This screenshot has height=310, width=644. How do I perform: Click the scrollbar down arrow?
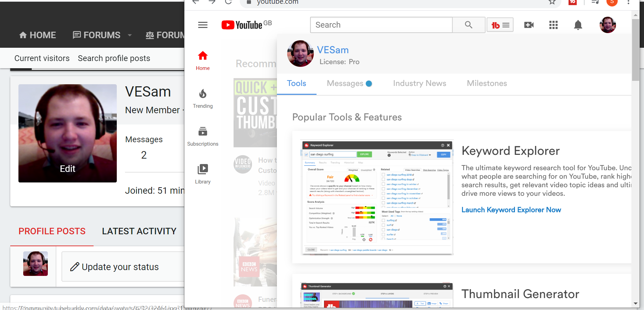click(x=635, y=304)
